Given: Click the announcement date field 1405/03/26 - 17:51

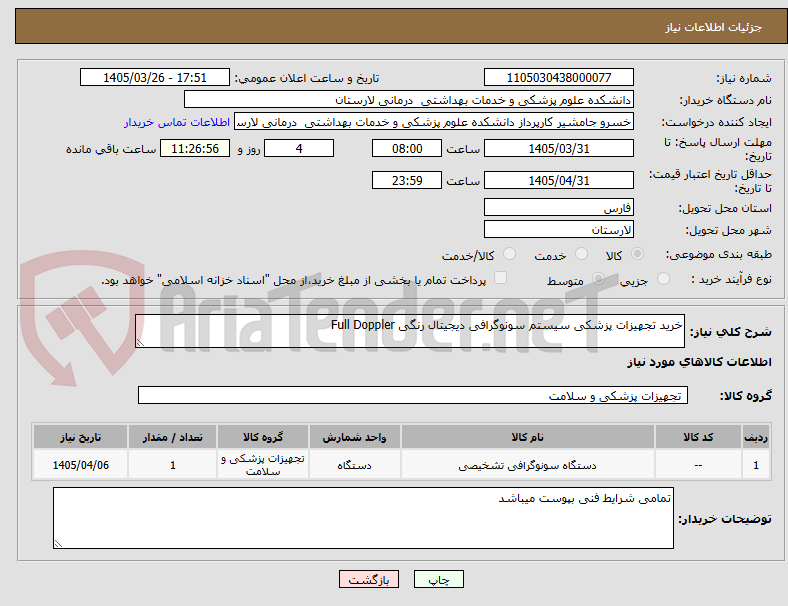Looking at the screenshot, I should 155,77.
